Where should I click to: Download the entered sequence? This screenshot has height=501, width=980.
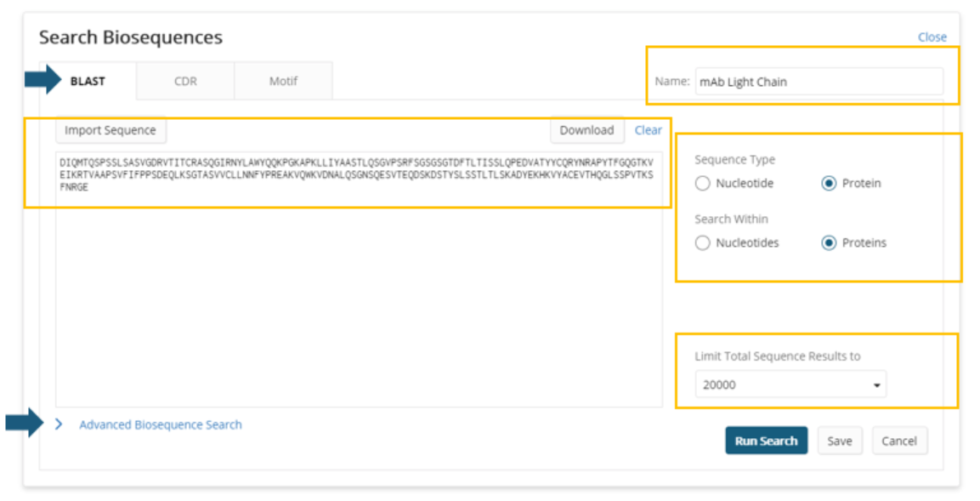tap(586, 130)
